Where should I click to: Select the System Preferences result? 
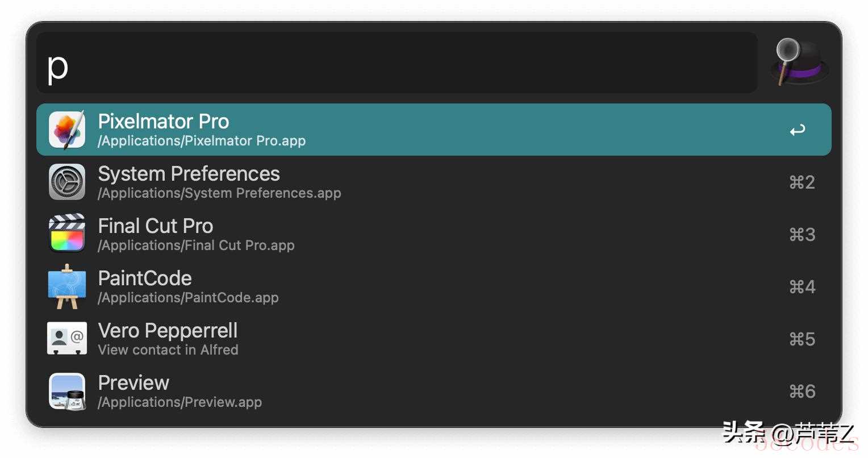434,182
